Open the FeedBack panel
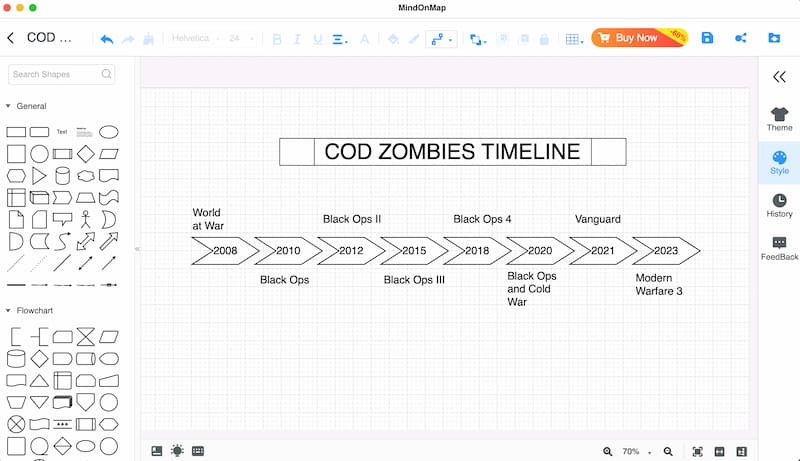This screenshot has height=461, width=800. [779, 248]
